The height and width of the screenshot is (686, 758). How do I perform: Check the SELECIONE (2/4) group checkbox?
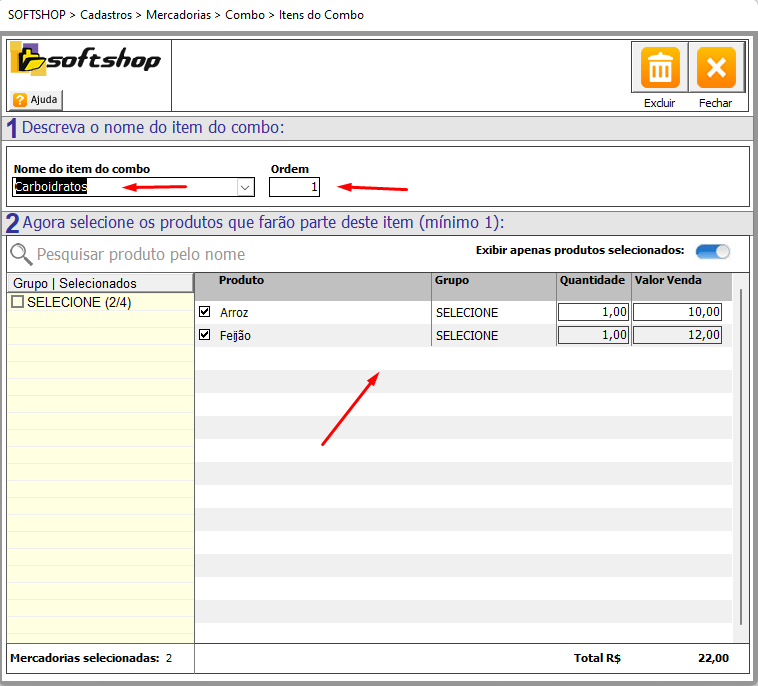pos(17,302)
